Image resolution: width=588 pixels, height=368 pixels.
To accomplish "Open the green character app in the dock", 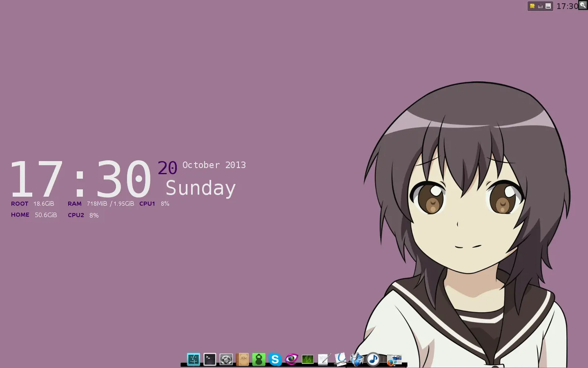I will click(259, 359).
